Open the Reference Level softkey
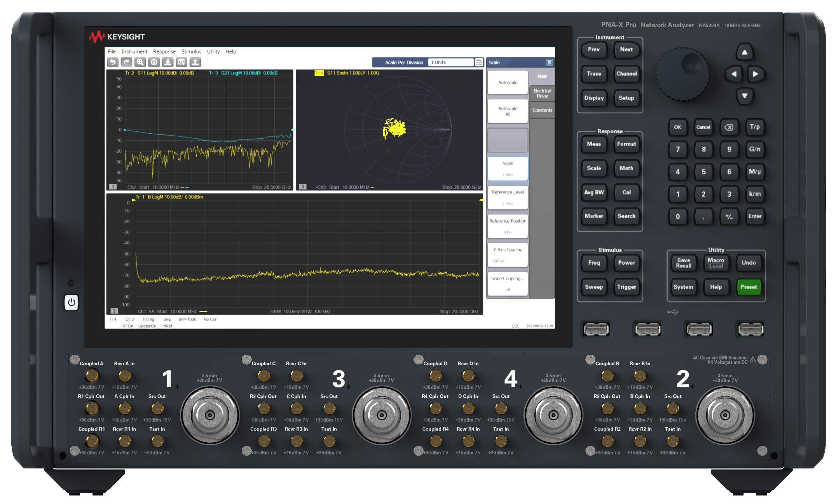This screenshot has height=504, width=836. [x=508, y=197]
